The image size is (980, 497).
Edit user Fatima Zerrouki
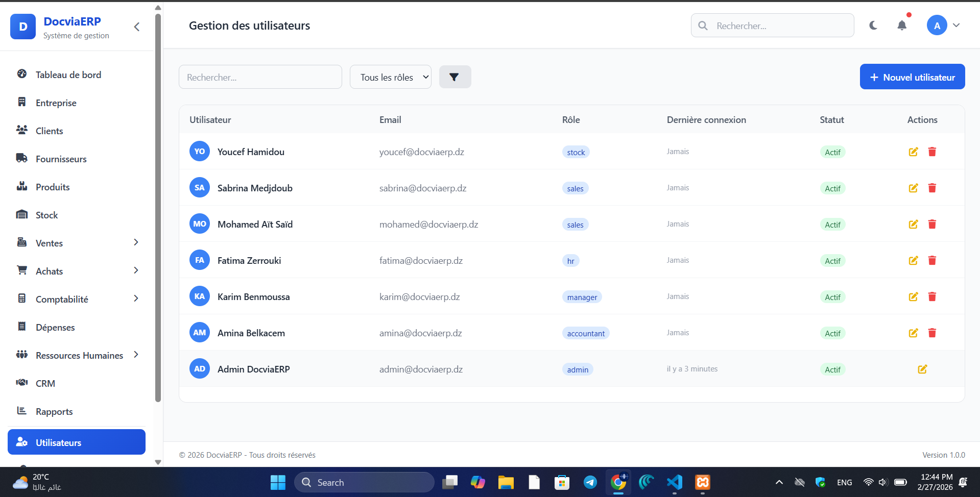[913, 261]
